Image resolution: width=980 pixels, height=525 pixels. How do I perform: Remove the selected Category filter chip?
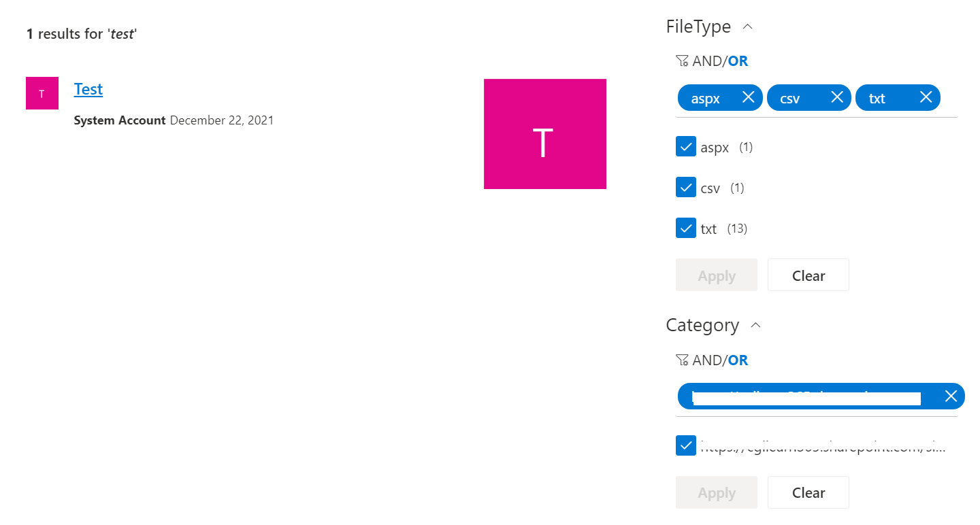[x=951, y=396]
